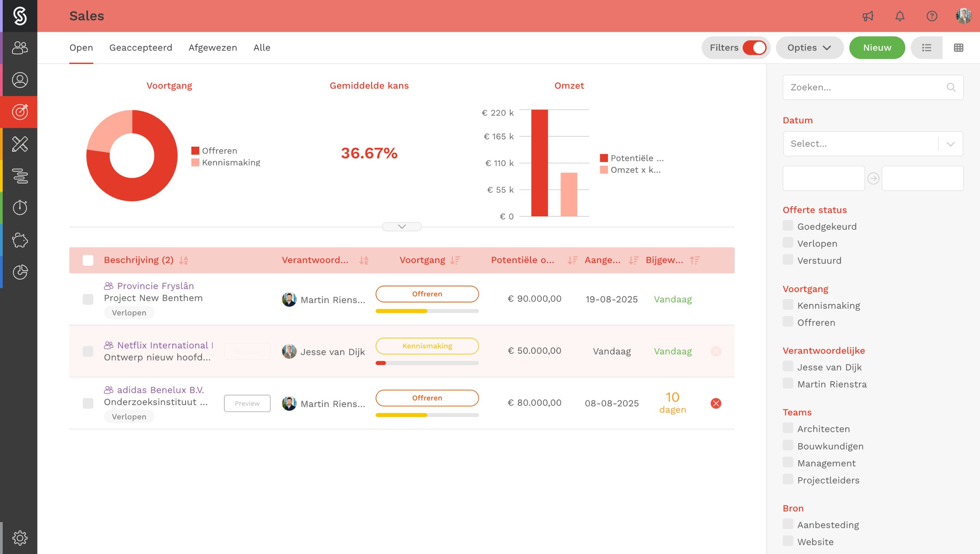
Task: Click the help question mark icon
Action: coord(931,16)
